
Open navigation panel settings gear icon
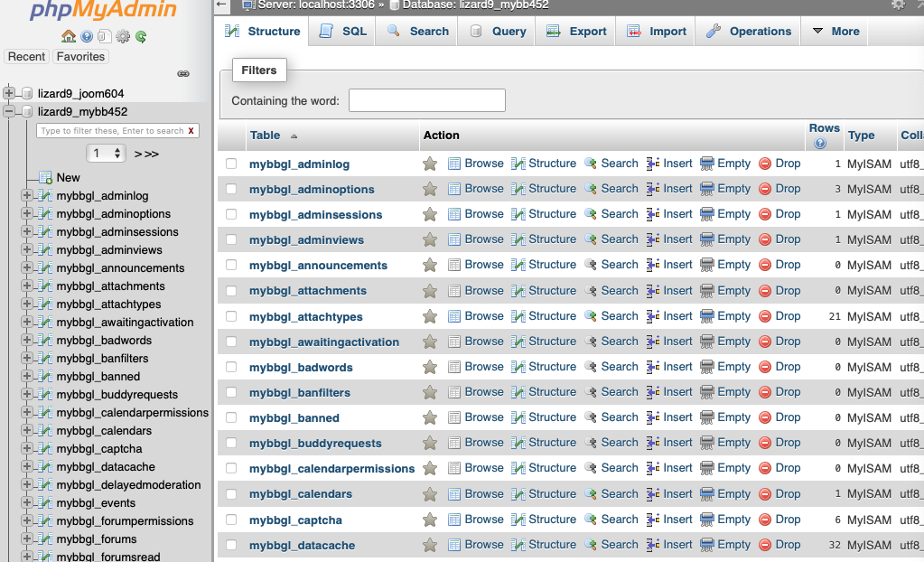click(x=123, y=36)
